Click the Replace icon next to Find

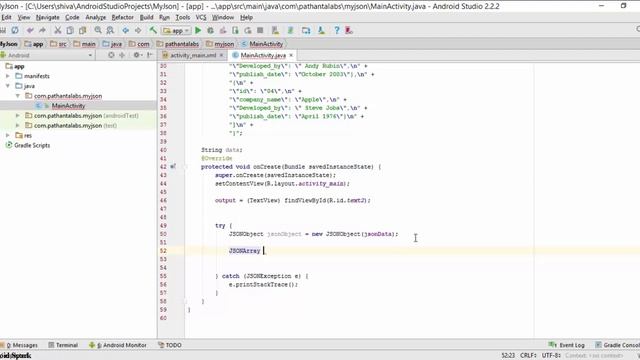click(x=110, y=30)
